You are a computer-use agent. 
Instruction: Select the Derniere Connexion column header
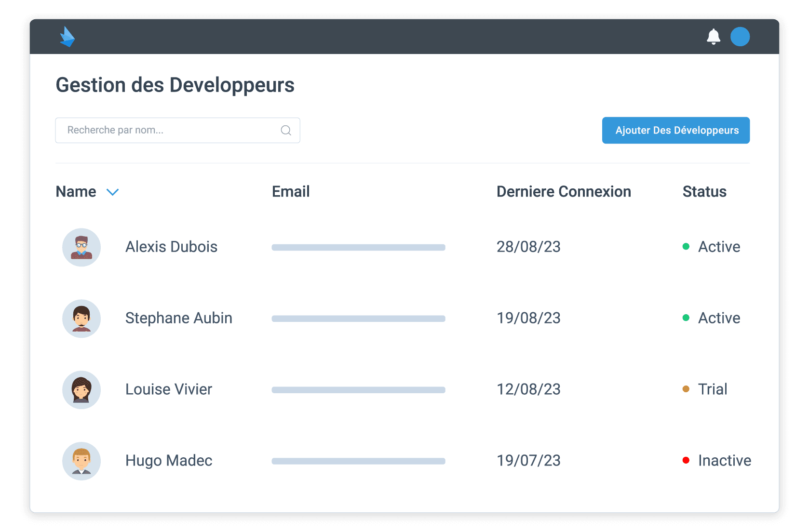coord(563,191)
